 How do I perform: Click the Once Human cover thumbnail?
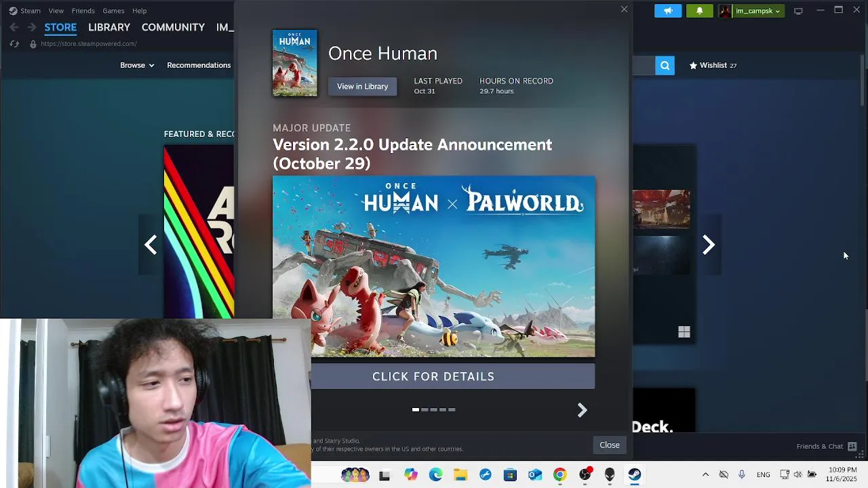click(x=294, y=62)
